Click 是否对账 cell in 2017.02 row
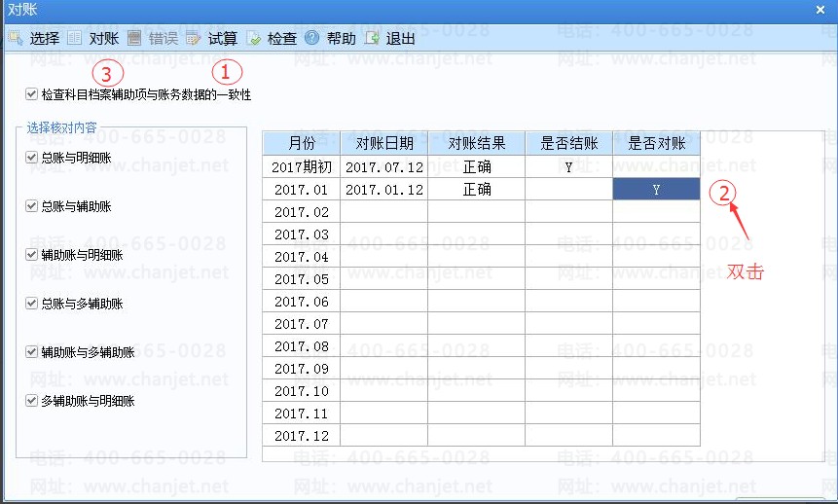The width and height of the screenshot is (838, 504). click(x=657, y=212)
